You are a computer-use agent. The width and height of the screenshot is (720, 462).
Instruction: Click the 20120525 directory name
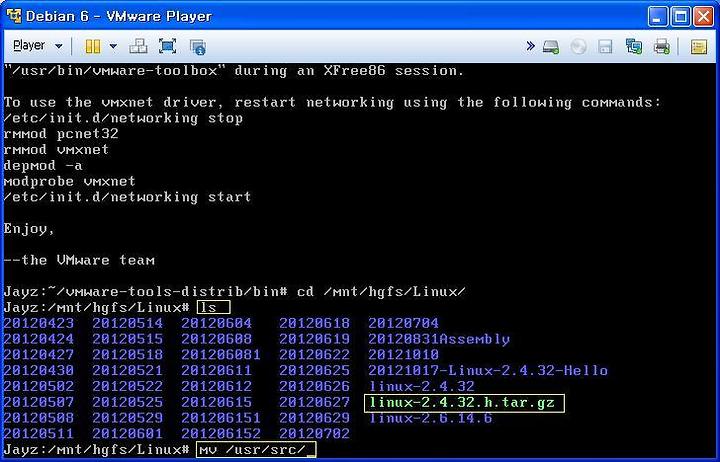[x=128, y=403]
